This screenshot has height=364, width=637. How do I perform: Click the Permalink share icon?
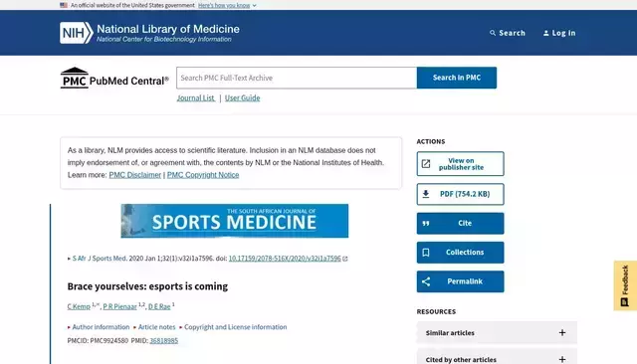[x=426, y=281]
